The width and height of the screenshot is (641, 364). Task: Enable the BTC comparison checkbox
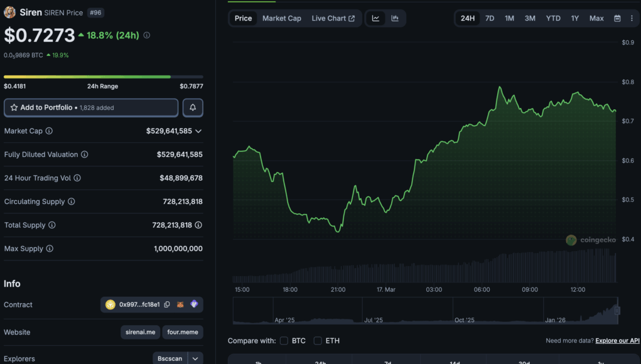pyautogui.click(x=284, y=341)
